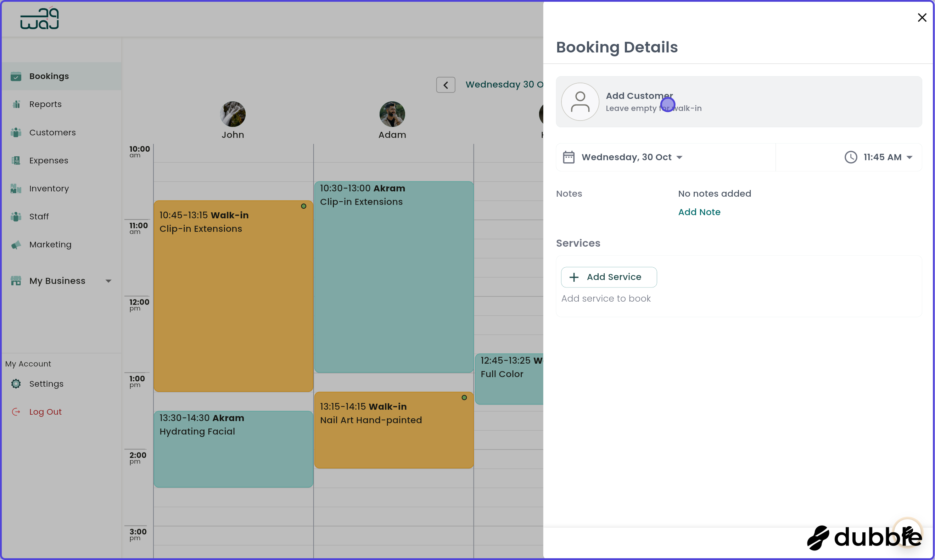This screenshot has width=935, height=560.
Task: Click the Add Note link
Action: 699,212
